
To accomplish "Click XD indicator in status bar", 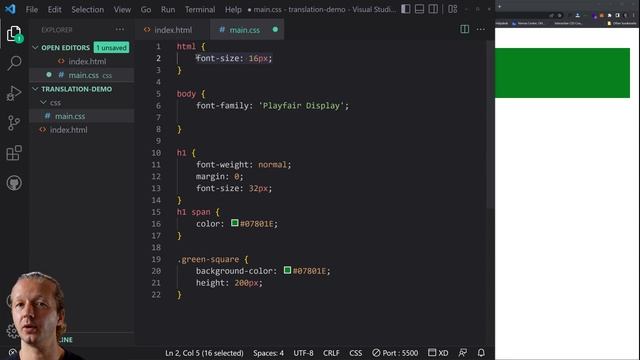I will coord(438,353).
